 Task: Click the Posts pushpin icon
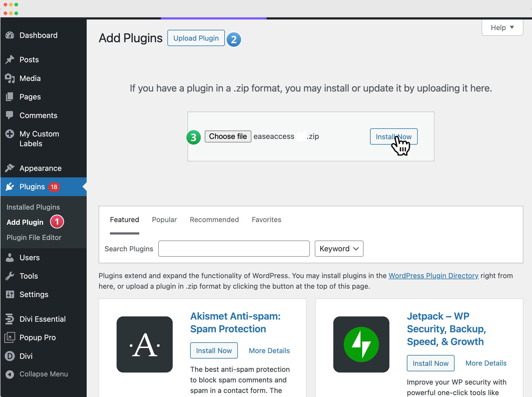[x=10, y=60]
